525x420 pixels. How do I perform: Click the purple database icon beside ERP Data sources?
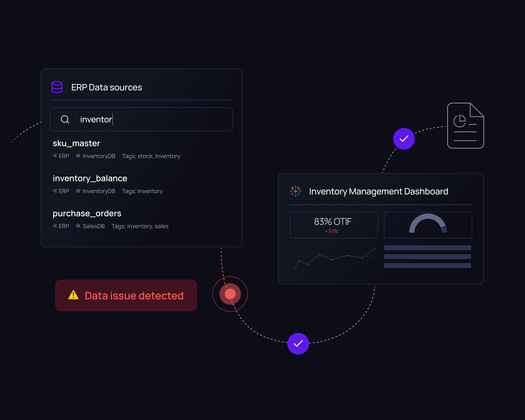57,87
